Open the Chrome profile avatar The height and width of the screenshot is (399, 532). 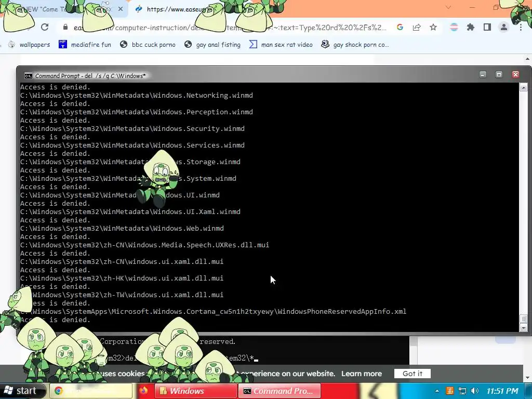click(504, 27)
